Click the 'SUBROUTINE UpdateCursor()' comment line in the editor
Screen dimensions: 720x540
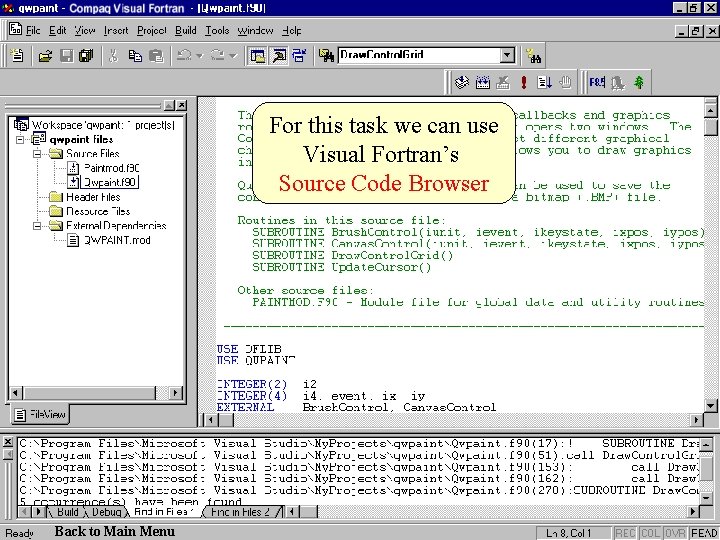point(341,267)
